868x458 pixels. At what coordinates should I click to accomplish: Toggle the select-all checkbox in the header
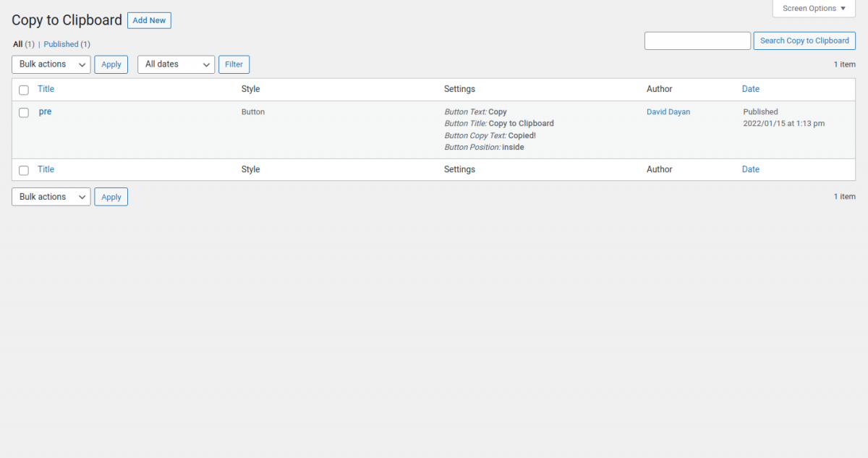(23, 88)
